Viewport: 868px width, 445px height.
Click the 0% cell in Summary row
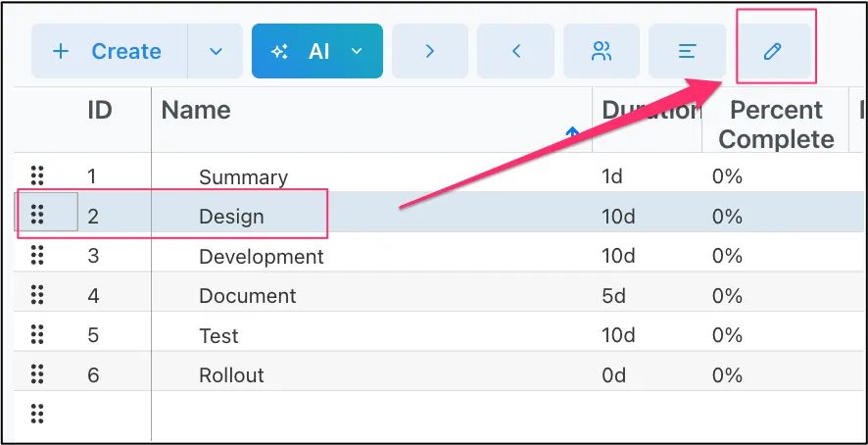pyautogui.click(x=727, y=176)
